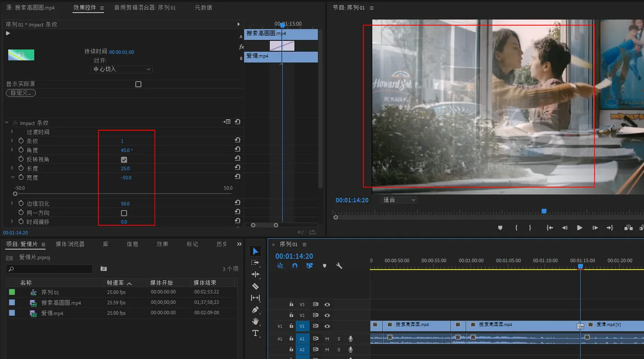Click the timeline timecode 00:01:14:20
Screen dimensions: 644x359
(x=294, y=256)
